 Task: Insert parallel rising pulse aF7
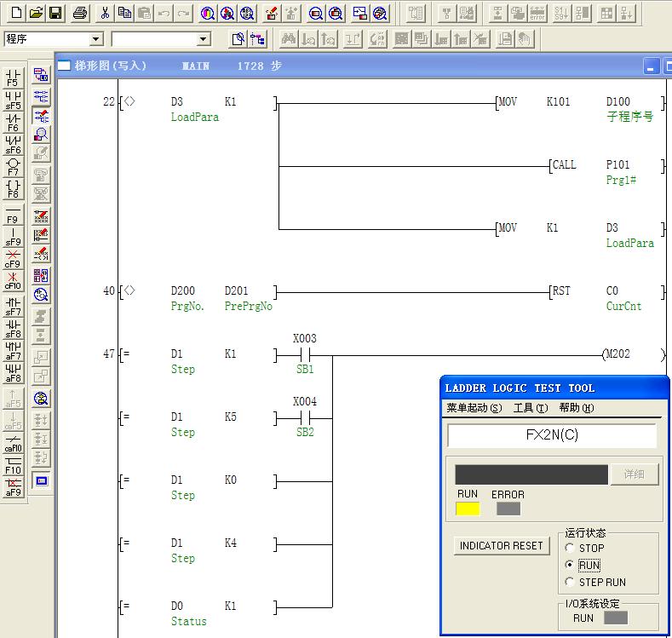[x=14, y=351]
